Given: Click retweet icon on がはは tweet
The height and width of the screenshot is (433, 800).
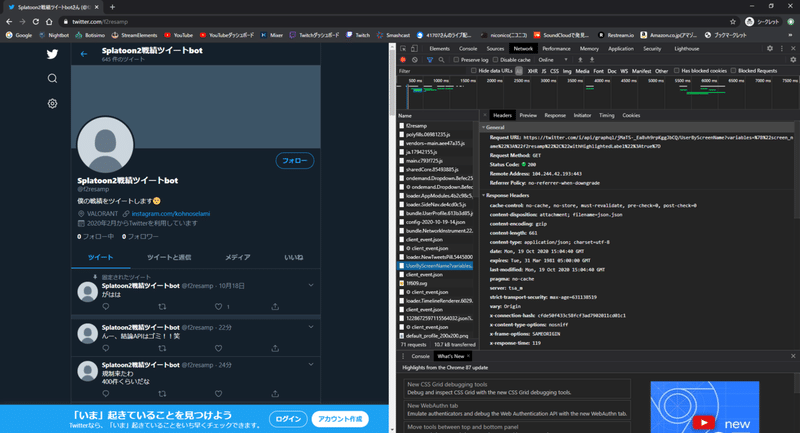Looking at the screenshot, I should (x=162, y=307).
